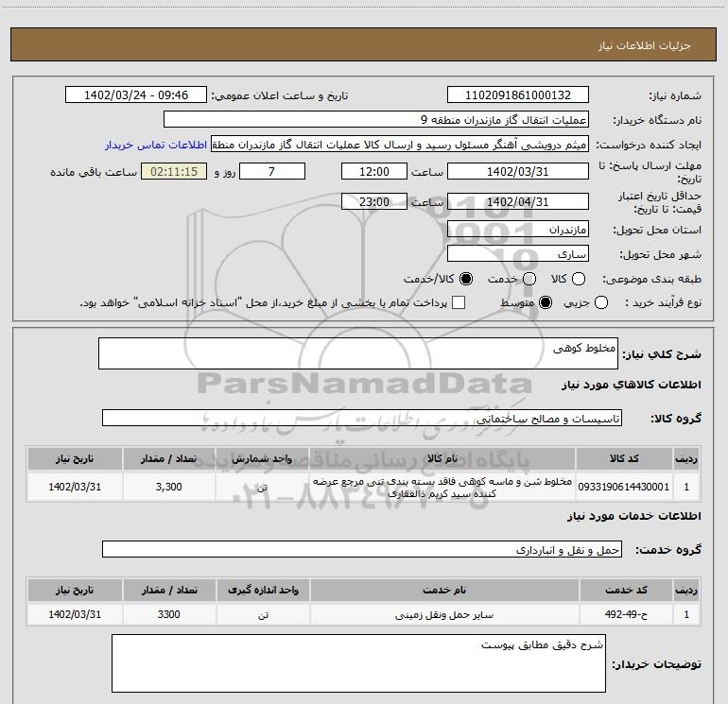Click goods code 0933190614430001 cell
The height and width of the screenshot is (704, 728).
pos(624,487)
